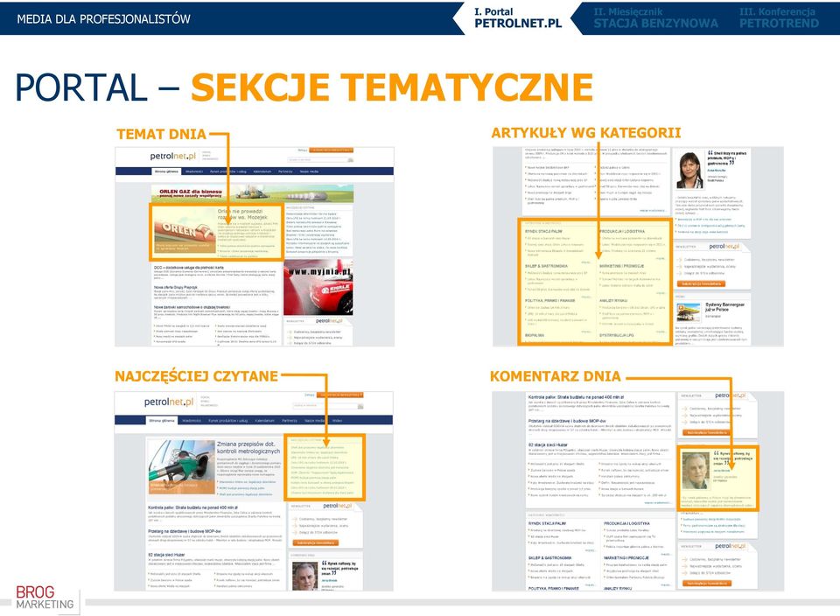Click orange top button in Temat dnia screenshot
This screenshot has width=840, height=616.
(x=331, y=150)
